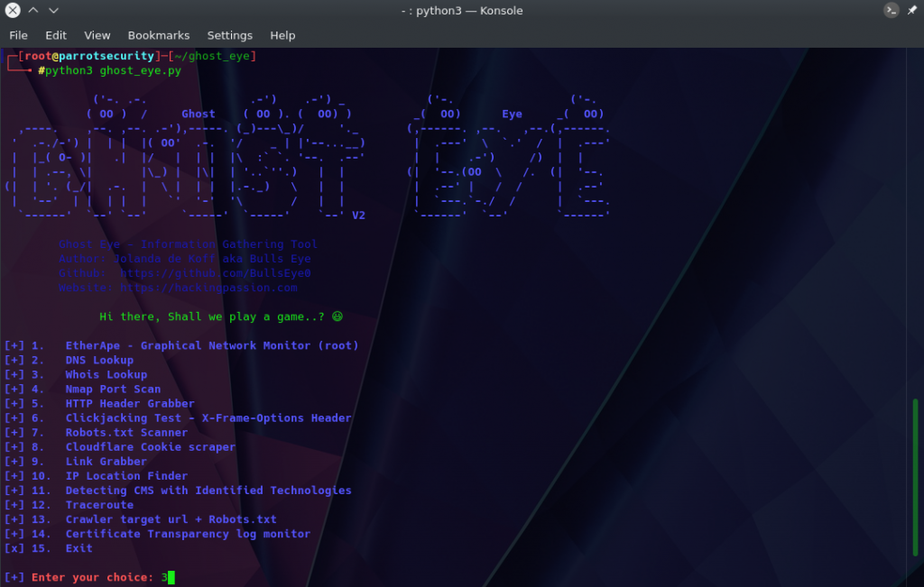Click the 'root@parrotsecurity' prompt text
Image resolution: width=924 pixels, height=587 pixels.
[x=89, y=56]
